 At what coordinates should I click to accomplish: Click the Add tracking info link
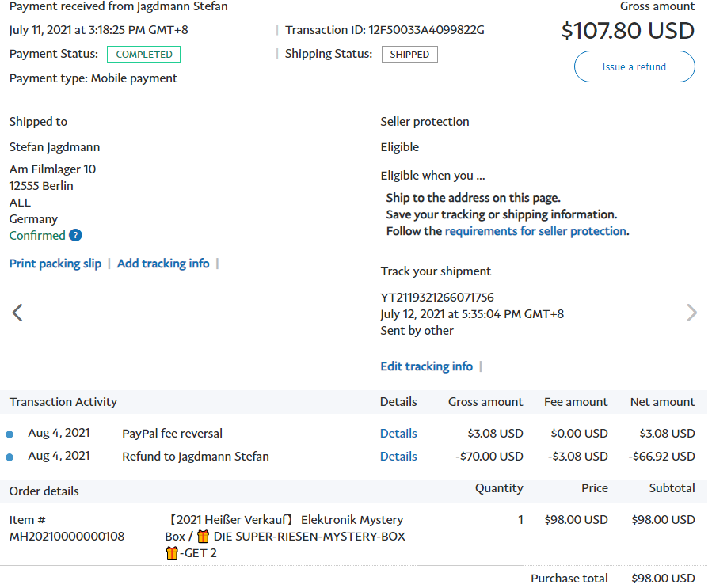pyautogui.click(x=163, y=264)
